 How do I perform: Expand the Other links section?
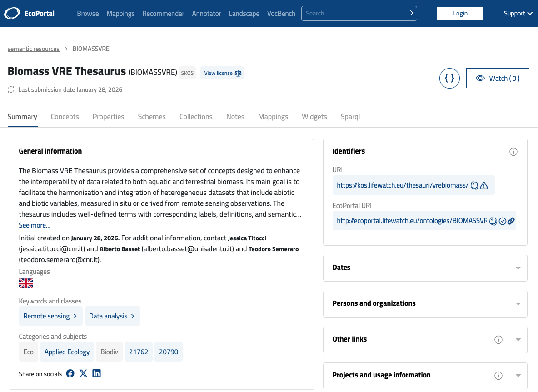coord(518,340)
